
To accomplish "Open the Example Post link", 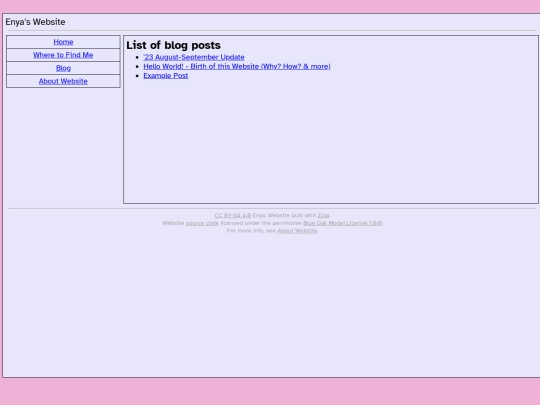I will coord(166,75).
